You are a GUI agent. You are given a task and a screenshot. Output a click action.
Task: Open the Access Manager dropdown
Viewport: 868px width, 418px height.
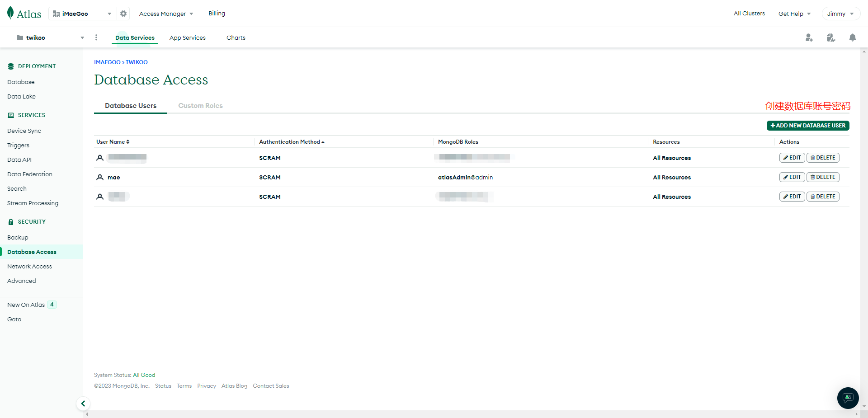point(166,14)
